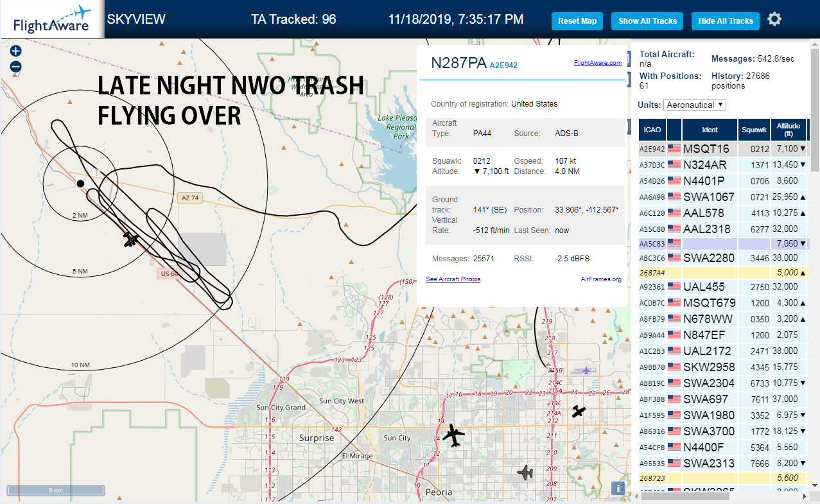
Task: Select the SWA2280 aircraft row
Action: pyautogui.click(x=723, y=258)
